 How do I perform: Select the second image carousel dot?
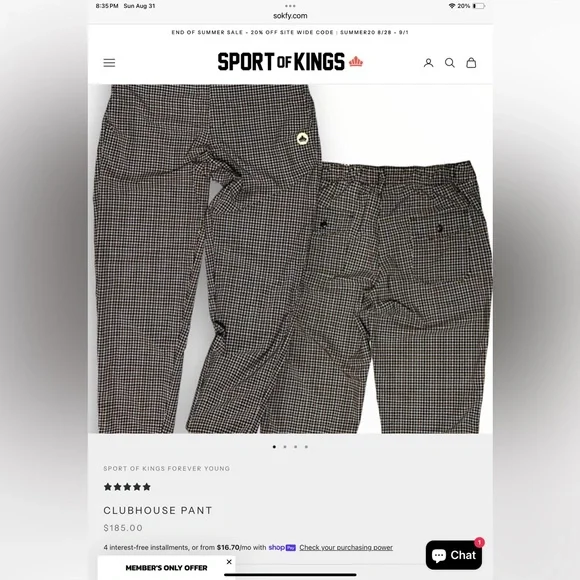[285, 447]
